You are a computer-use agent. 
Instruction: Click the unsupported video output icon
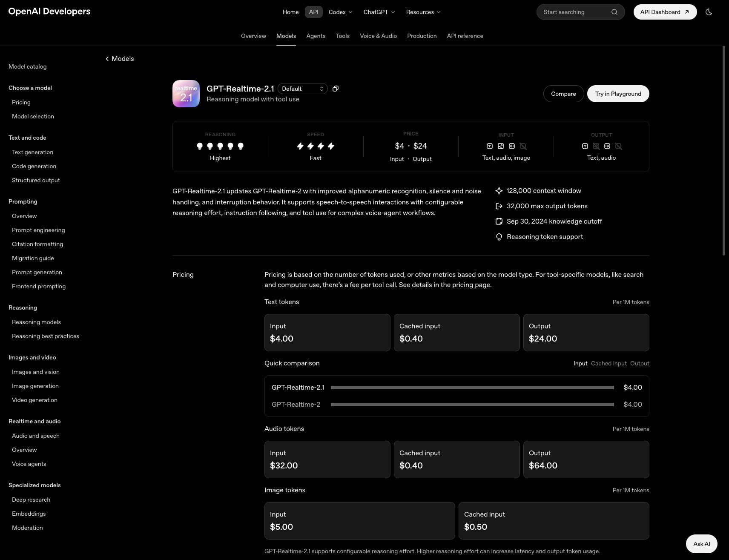click(619, 146)
